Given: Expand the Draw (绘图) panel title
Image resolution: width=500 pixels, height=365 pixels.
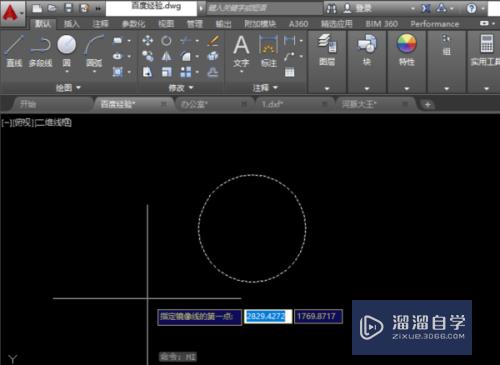Looking at the screenshot, I should click(68, 88).
